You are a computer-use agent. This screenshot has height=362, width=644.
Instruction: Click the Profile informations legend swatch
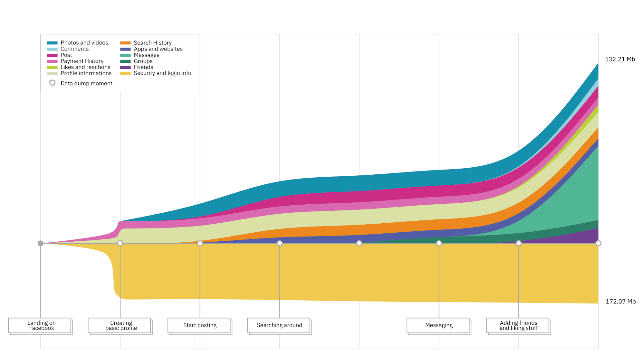(52, 73)
